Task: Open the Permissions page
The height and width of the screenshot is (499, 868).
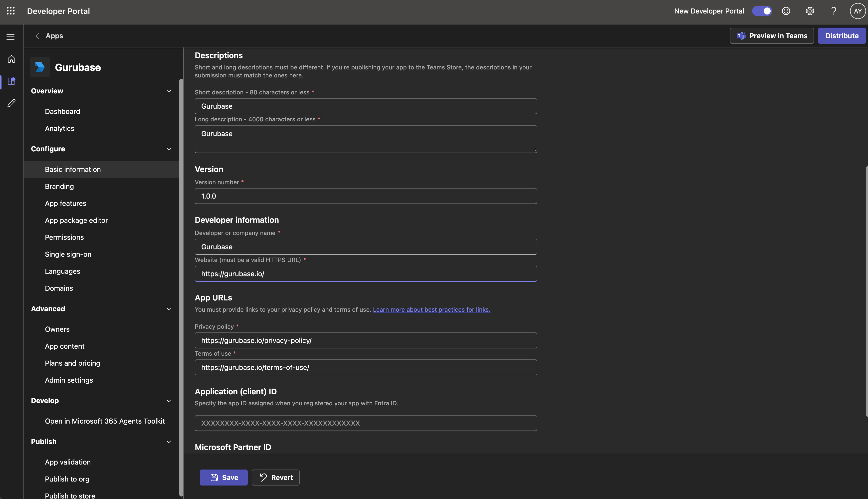Action: [x=64, y=237]
